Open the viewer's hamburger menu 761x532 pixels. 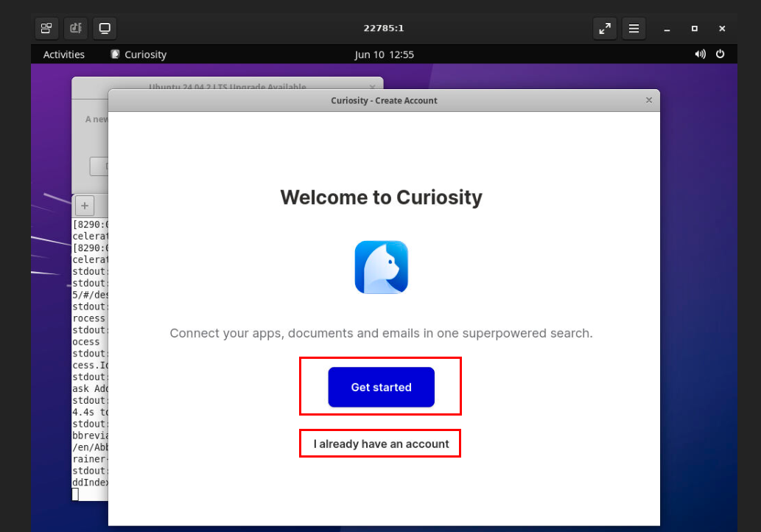point(633,29)
